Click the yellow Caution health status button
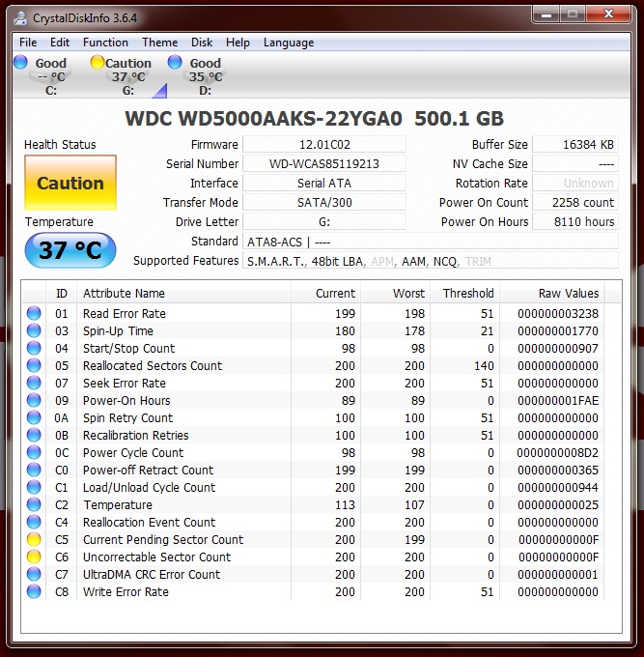Viewport: 644px width, 657px height. pos(70,183)
